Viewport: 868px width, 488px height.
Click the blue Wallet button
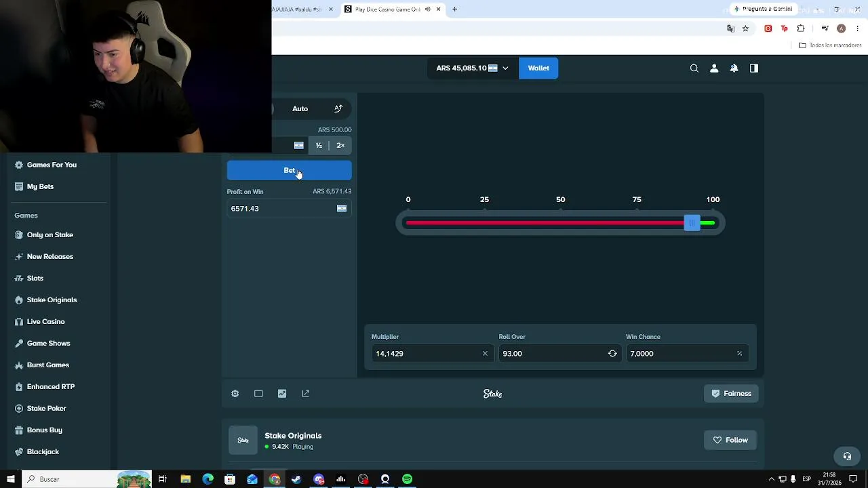[x=538, y=68]
